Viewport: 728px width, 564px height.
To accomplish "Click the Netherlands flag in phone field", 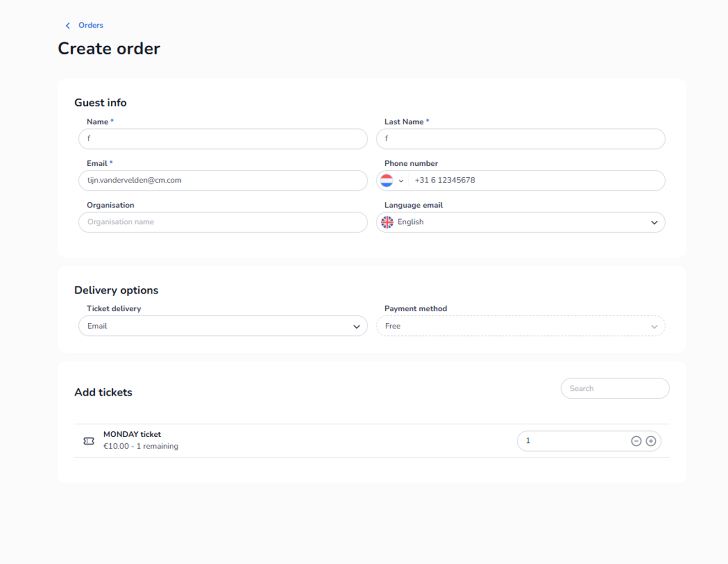I will click(x=387, y=181).
